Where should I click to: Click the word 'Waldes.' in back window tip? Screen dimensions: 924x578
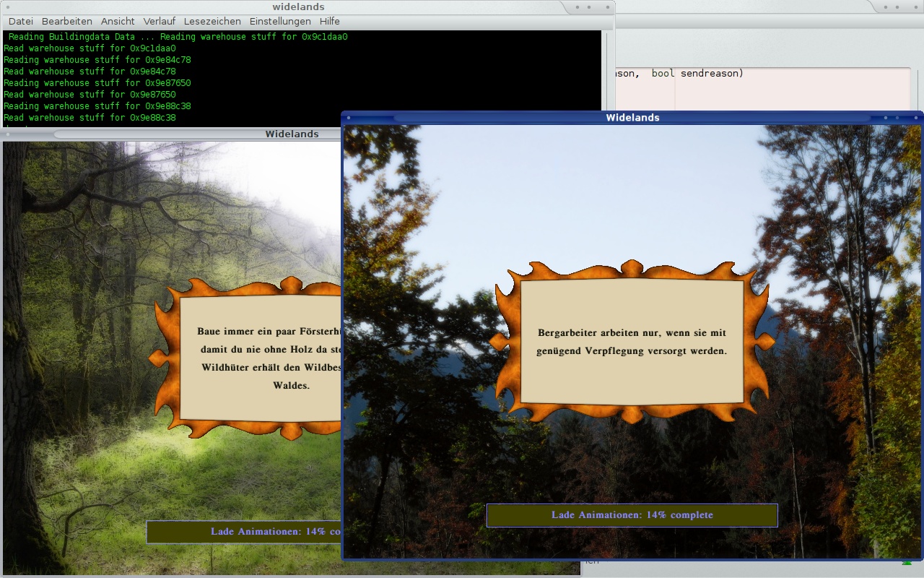click(x=291, y=386)
